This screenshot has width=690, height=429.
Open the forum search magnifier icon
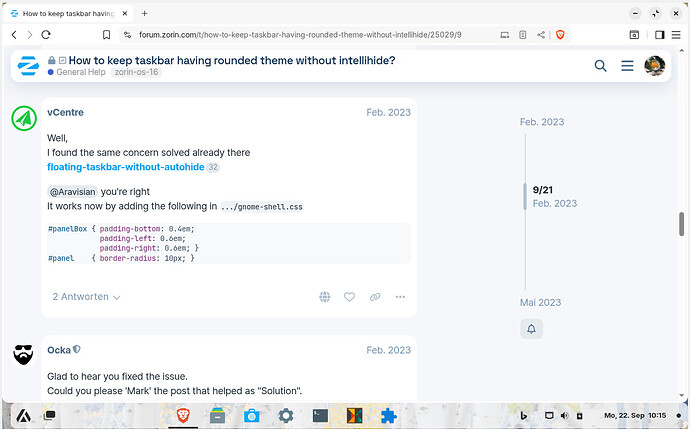click(x=601, y=66)
